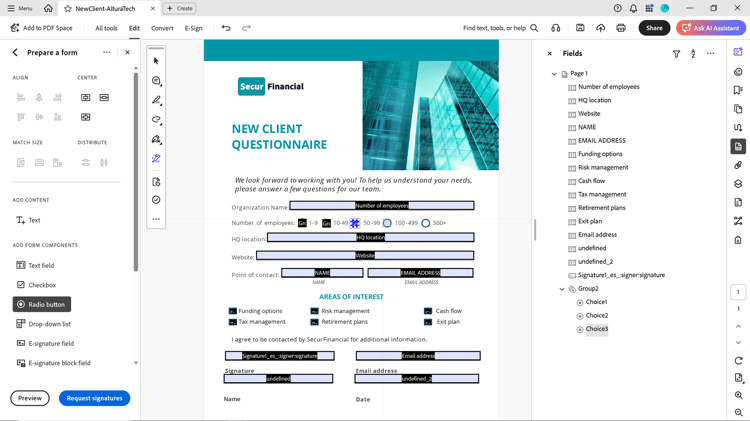
Task: Open the Convert tab
Action: click(162, 28)
